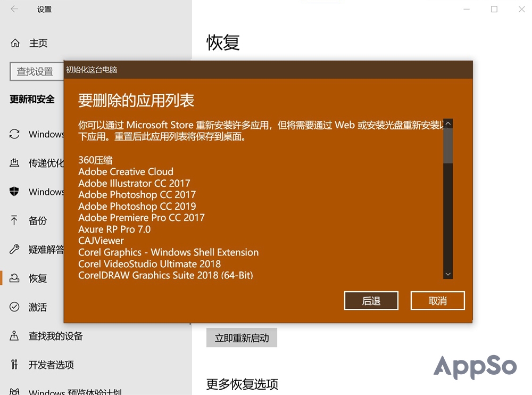532x395 pixels.
Task: Cancel the reset with 取消
Action: pyautogui.click(x=437, y=300)
